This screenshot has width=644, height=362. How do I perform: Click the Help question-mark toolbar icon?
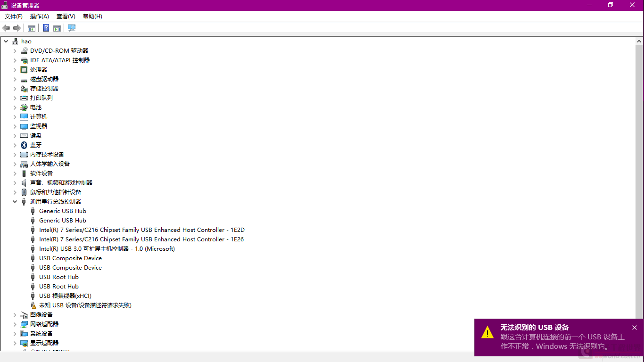pyautogui.click(x=46, y=28)
